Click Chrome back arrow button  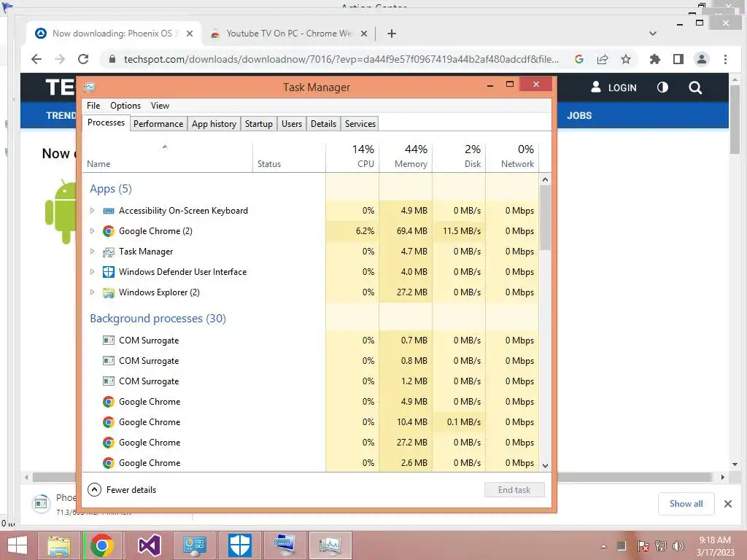click(36, 59)
